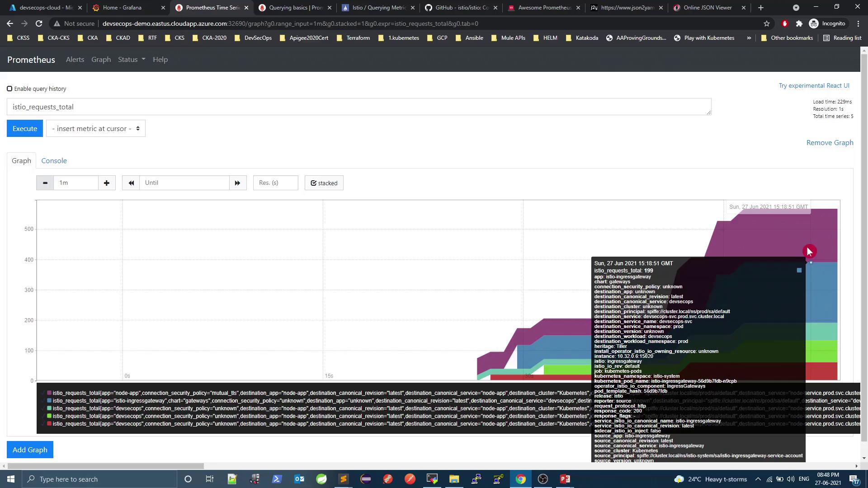
Task: Click the plus button to increase range
Action: tap(107, 183)
